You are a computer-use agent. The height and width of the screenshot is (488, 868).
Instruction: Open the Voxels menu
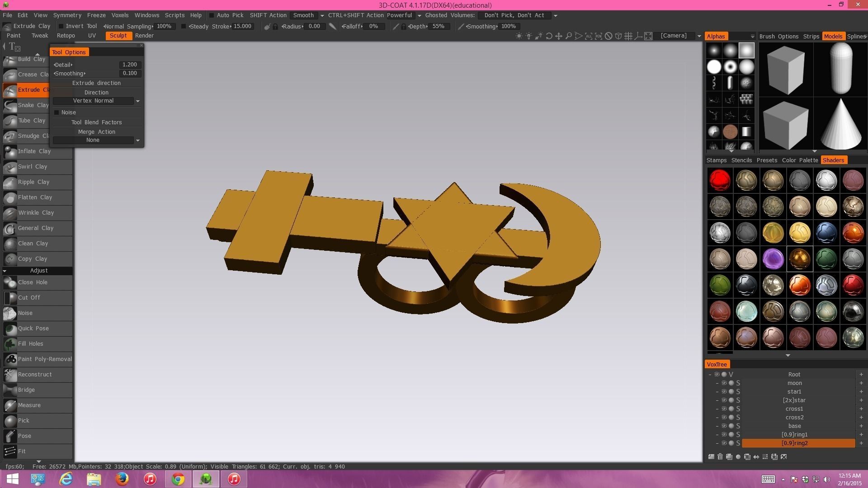click(x=120, y=15)
